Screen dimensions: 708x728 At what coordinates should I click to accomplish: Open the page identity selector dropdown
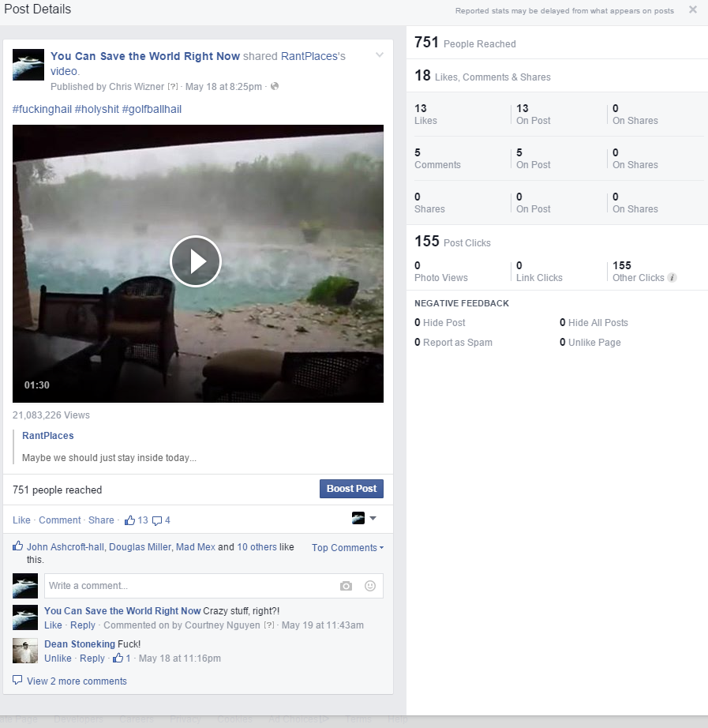(364, 518)
